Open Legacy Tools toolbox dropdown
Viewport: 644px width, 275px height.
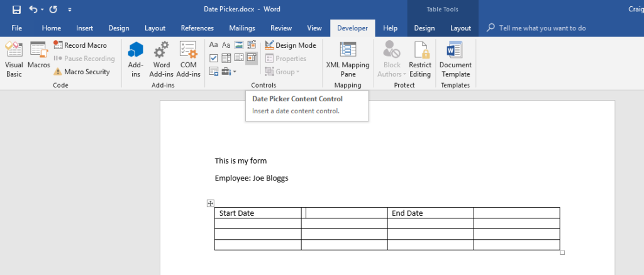[229, 72]
